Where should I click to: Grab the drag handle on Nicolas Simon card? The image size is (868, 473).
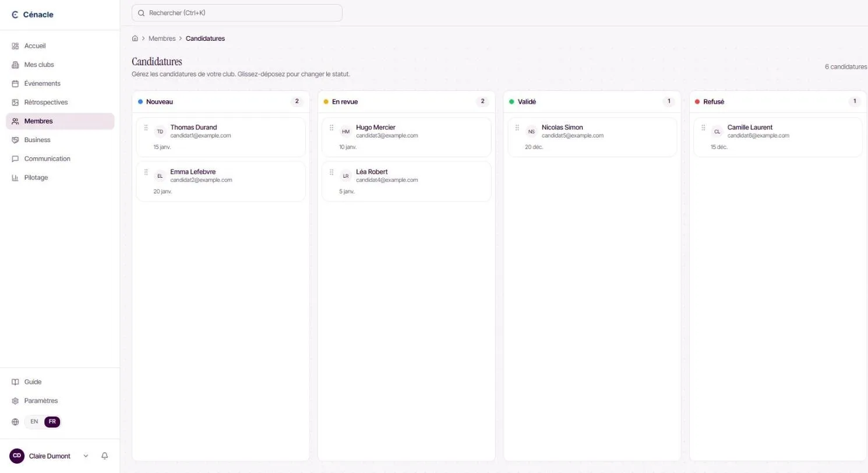(517, 128)
